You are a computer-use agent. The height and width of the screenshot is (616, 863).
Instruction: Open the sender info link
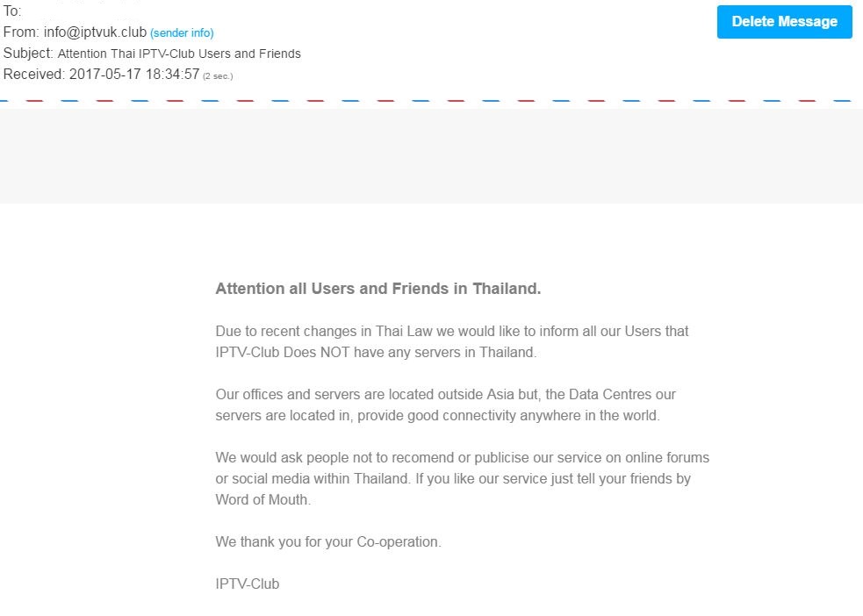click(182, 33)
